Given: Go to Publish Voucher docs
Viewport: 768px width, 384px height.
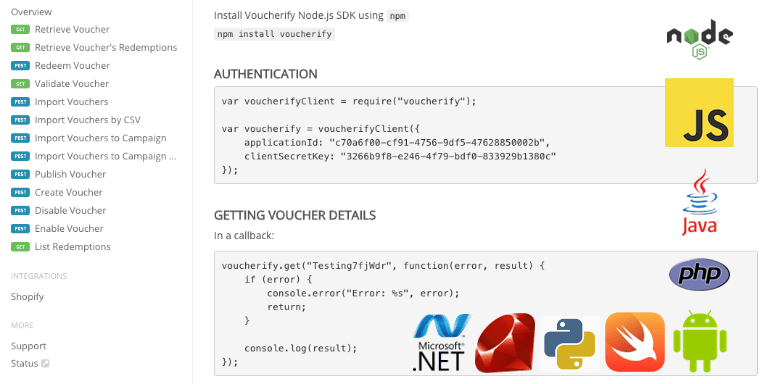Looking at the screenshot, I should [x=70, y=174].
